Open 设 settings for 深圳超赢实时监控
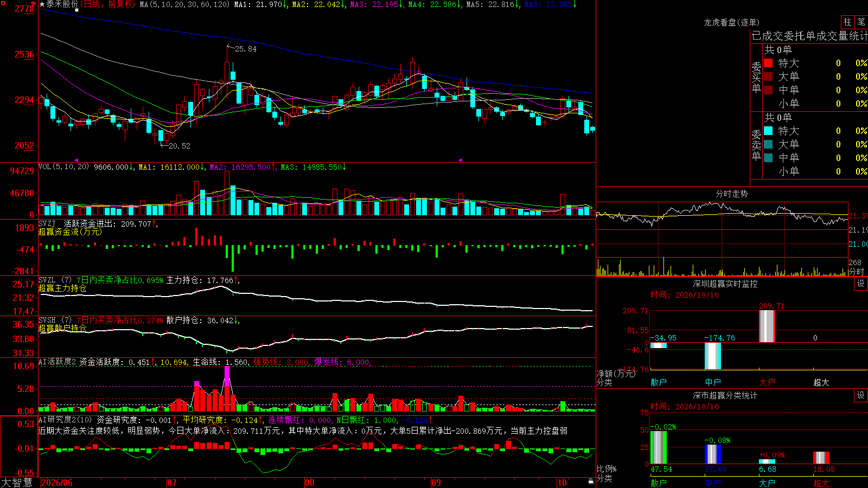Viewport: 868px width, 488px height. (861, 284)
